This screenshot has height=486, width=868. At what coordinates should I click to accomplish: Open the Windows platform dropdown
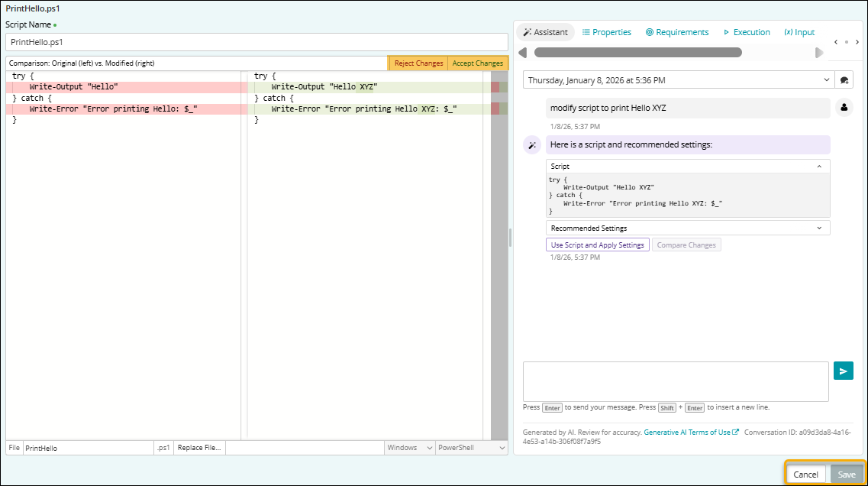409,448
